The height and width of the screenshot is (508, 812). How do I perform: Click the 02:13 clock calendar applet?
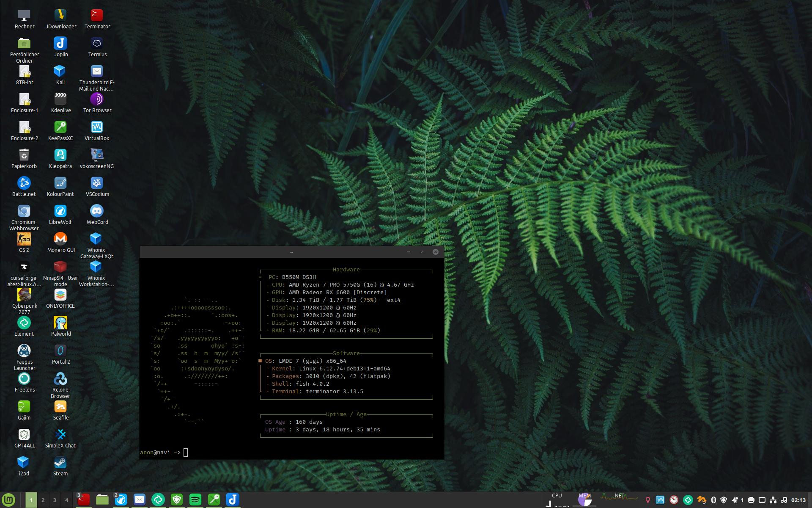coord(798,500)
